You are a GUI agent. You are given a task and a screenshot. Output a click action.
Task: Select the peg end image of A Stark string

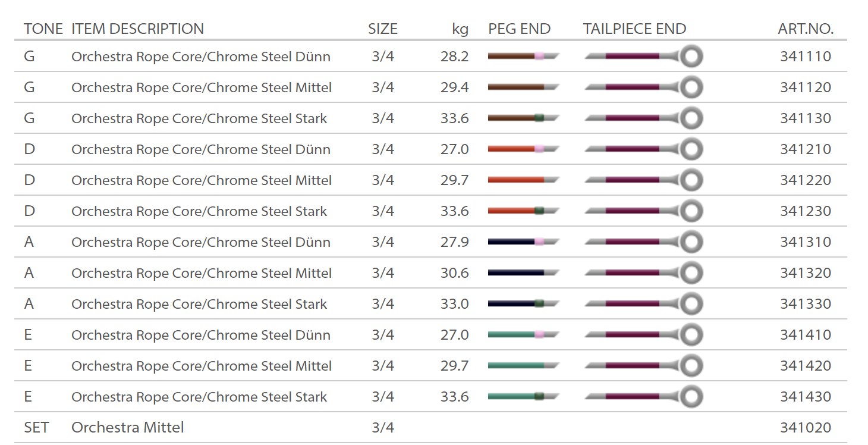(x=523, y=304)
